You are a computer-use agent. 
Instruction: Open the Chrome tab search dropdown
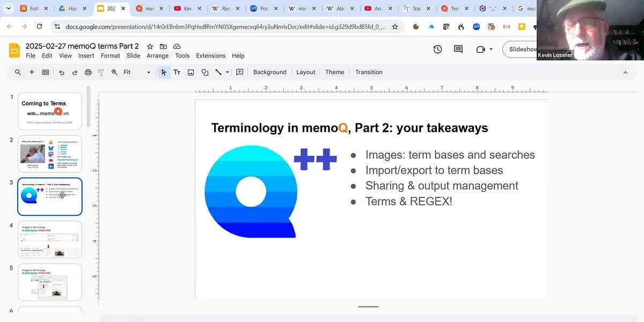point(9,9)
